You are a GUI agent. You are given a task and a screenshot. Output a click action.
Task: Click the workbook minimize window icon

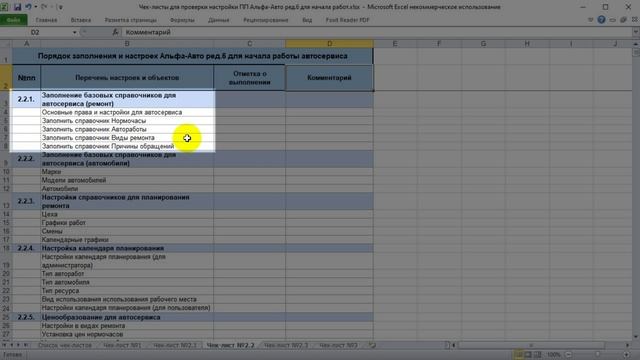613,20
